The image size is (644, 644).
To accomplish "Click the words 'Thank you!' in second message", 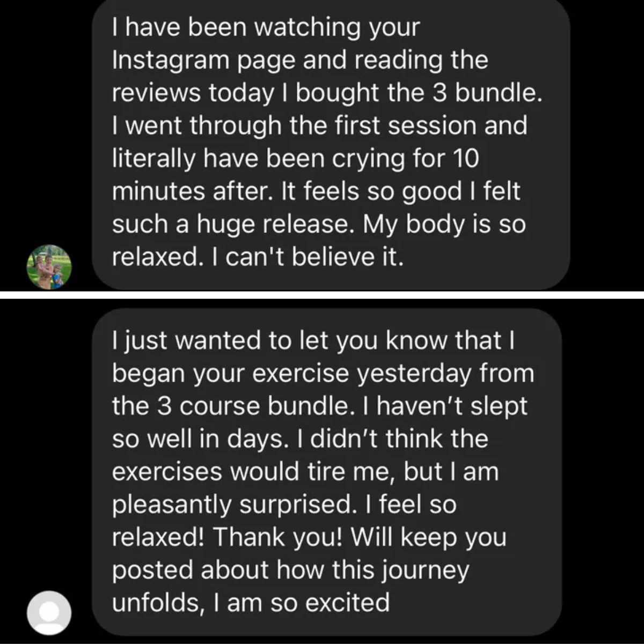I will [x=277, y=537].
